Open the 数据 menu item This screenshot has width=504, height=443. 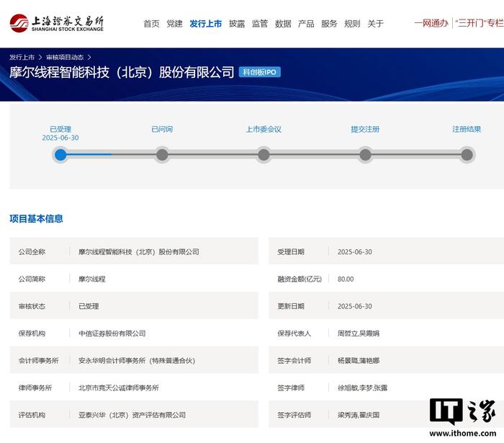click(283, 24)
